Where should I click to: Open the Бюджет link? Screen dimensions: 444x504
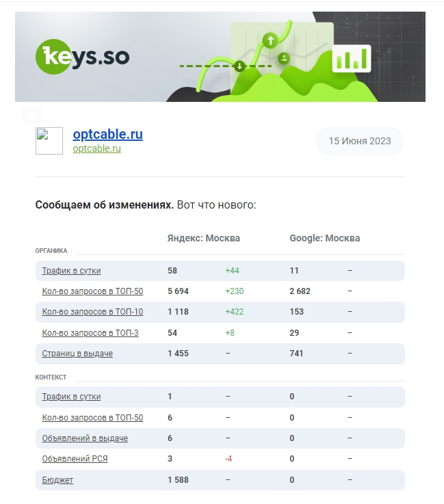click(57, 480)
